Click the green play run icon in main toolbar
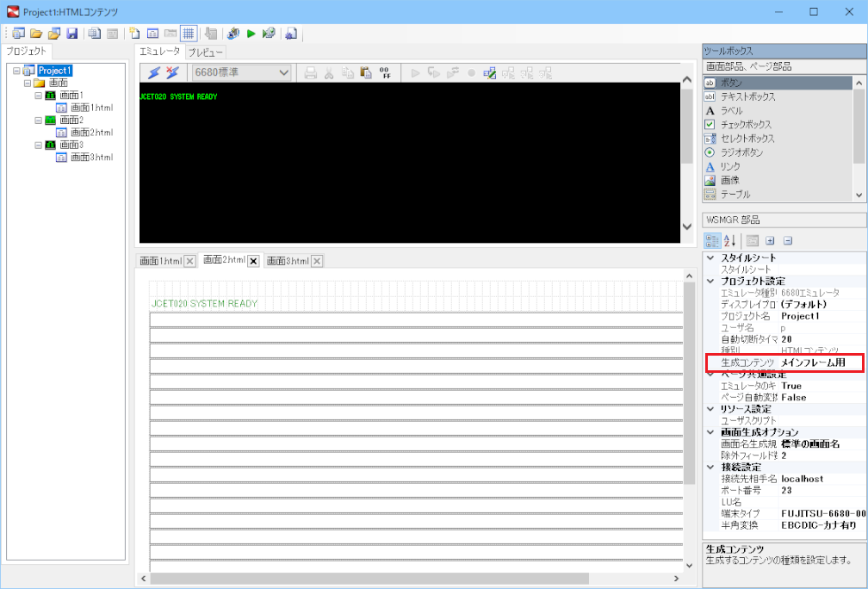This screenshot has width=868, height=589. [x=251, y=34]
